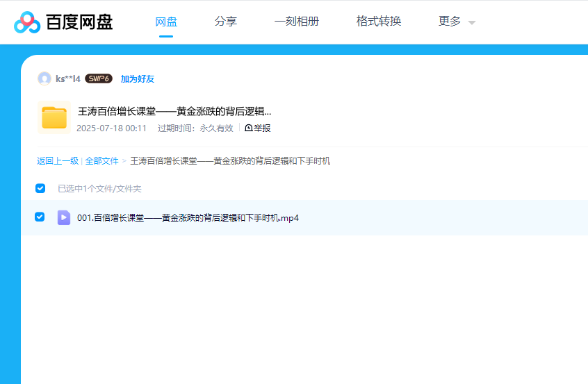Screen dimensions: 588x384
Task: Navigate to 全部文件 in breadcrumb
Action: 102,161
